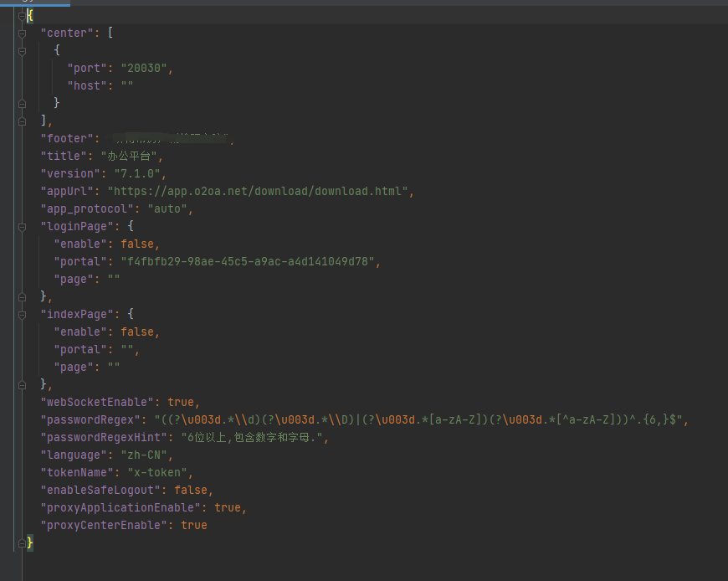Image resolution: width=728 pixels, height=581 pixels.
Task: Click the "title" key
Action: [64, 156]
